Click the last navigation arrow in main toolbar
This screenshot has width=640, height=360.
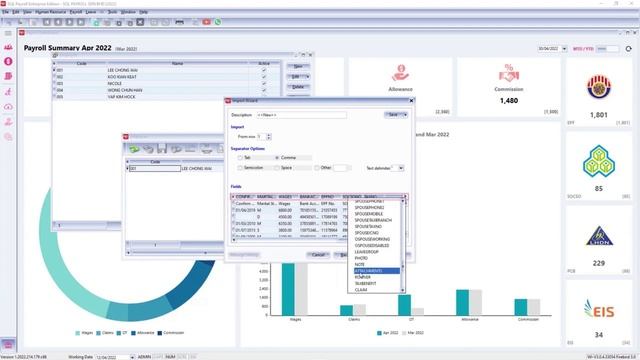click(x=81, y=22)
